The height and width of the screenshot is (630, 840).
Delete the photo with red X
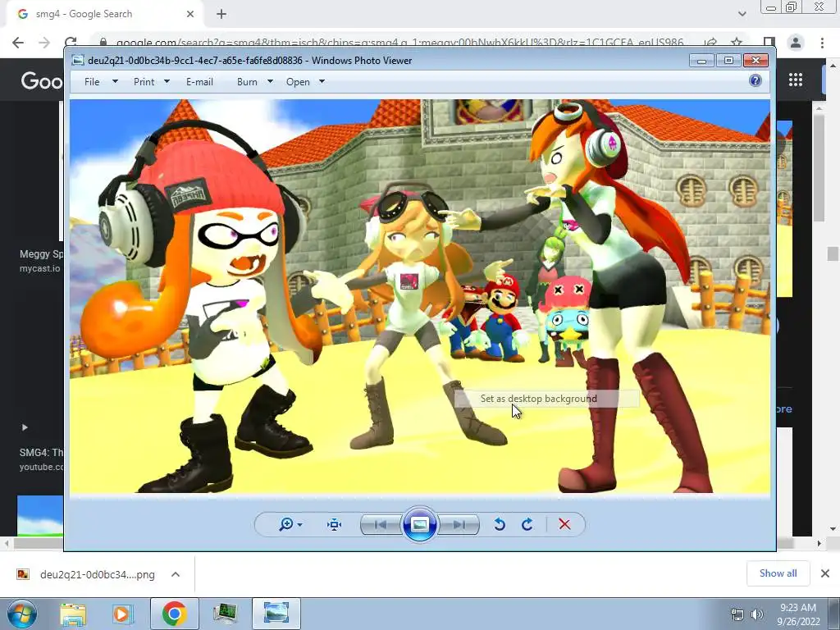564,524
